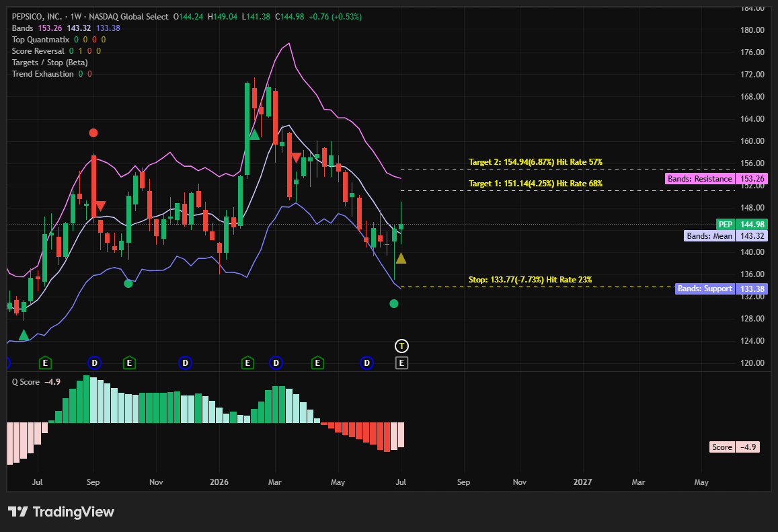Click the T marker above the gray E

pos(401,346)
